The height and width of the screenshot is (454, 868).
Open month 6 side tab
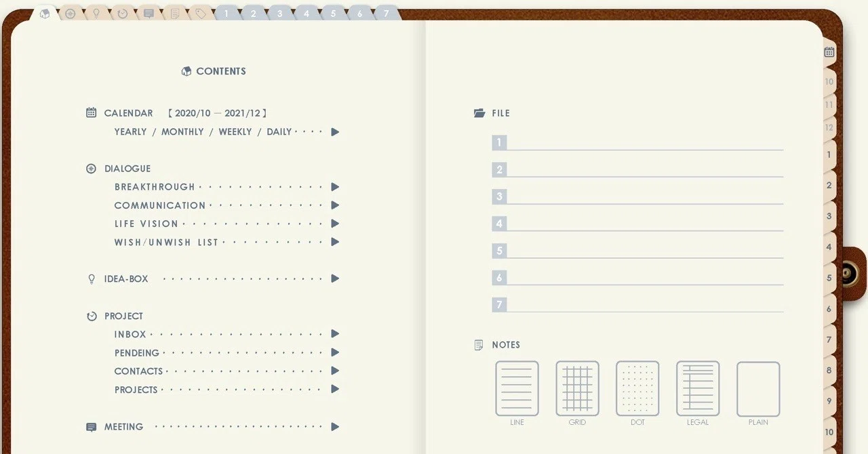829,309
